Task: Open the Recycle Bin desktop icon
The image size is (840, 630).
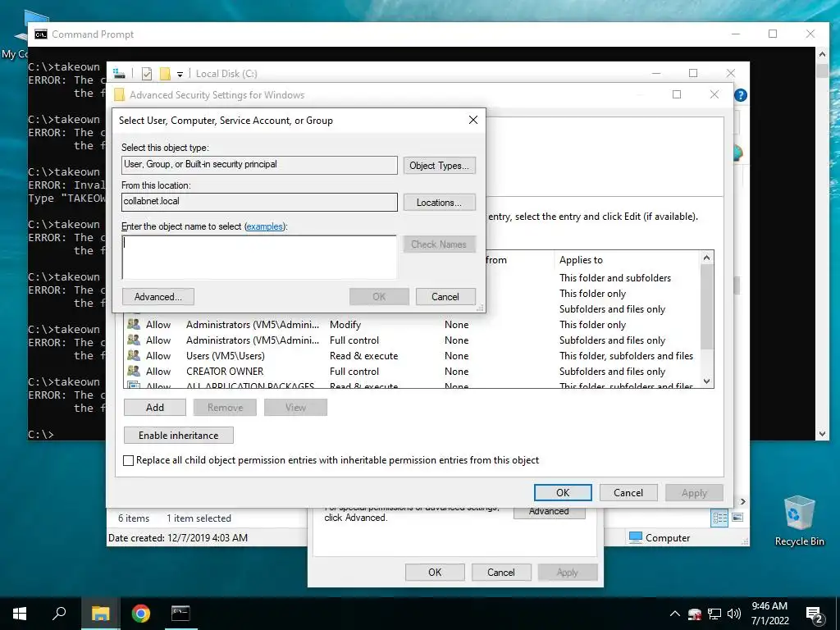Action: (x=799, y=520)
